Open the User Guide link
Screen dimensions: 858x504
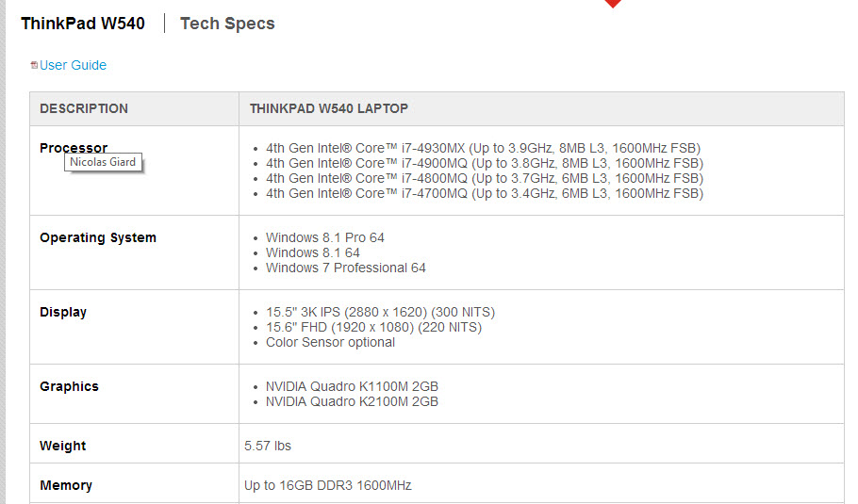point(73,65)
